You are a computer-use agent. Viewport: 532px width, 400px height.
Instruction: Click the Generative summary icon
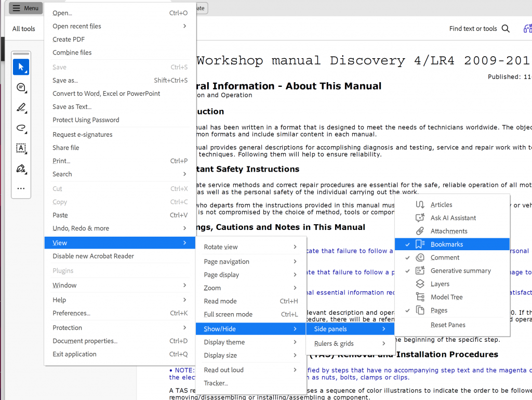[x=420, y=270]
